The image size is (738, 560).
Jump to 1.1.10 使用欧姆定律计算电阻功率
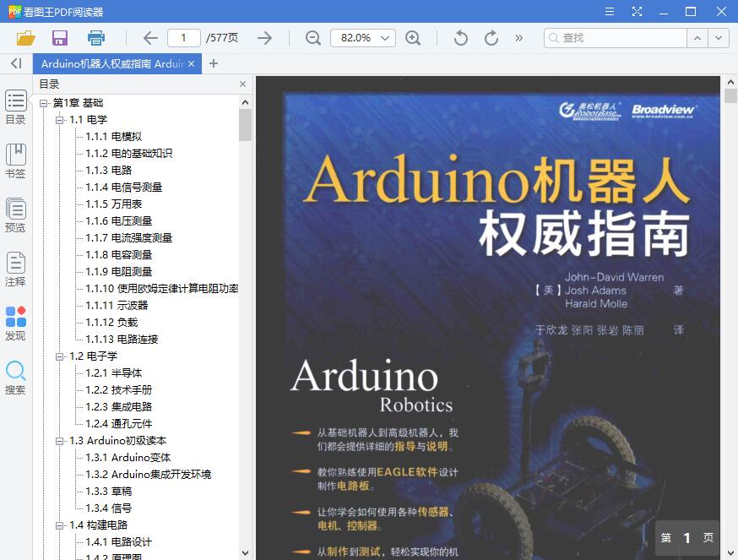(x=162, y=289)
